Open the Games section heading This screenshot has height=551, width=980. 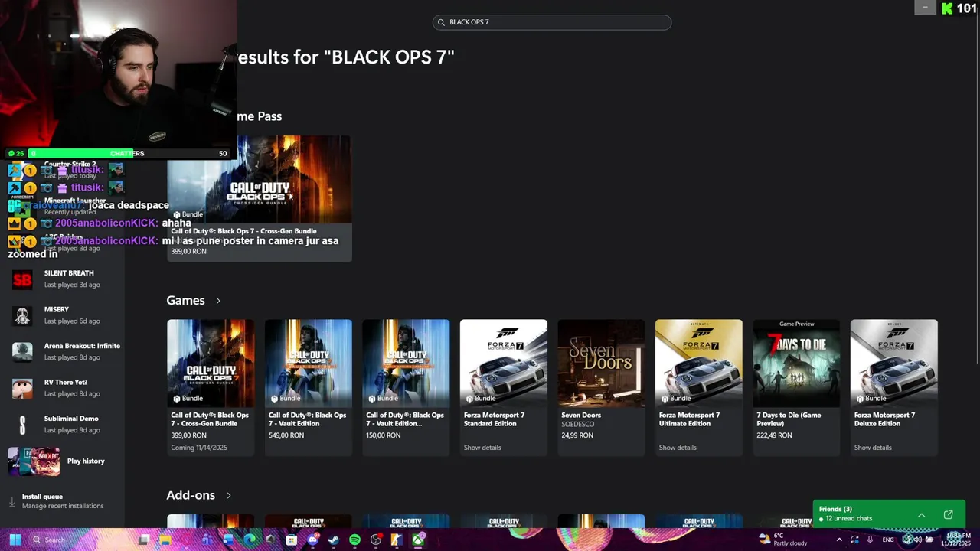[185, 301]
